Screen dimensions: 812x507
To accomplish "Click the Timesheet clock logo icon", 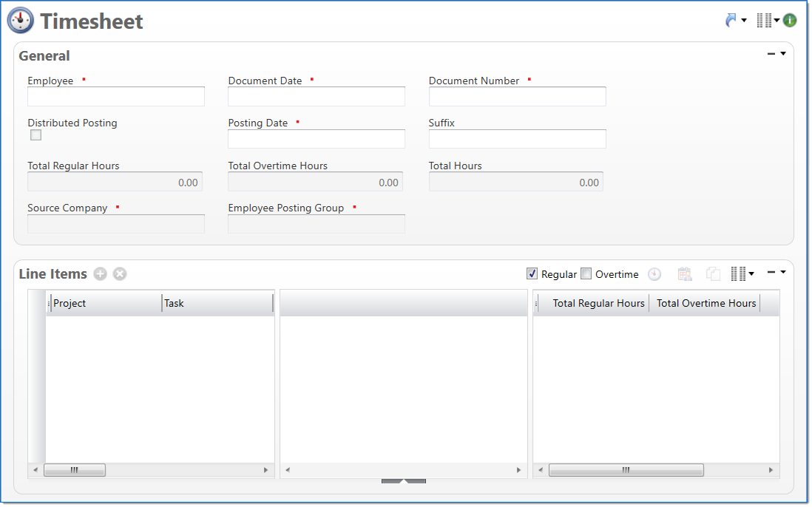I will point(21,21).
